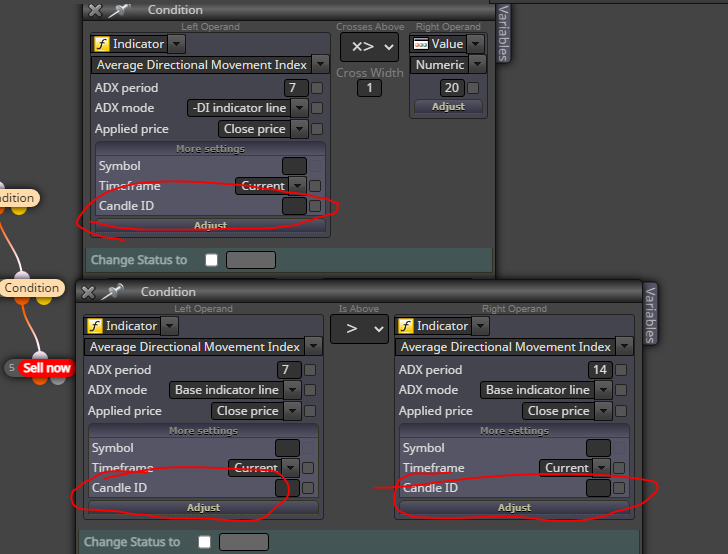Select the Condition block above Sell now
The width and height of the screenshot is (728, 554).
(x=32, y=288)
